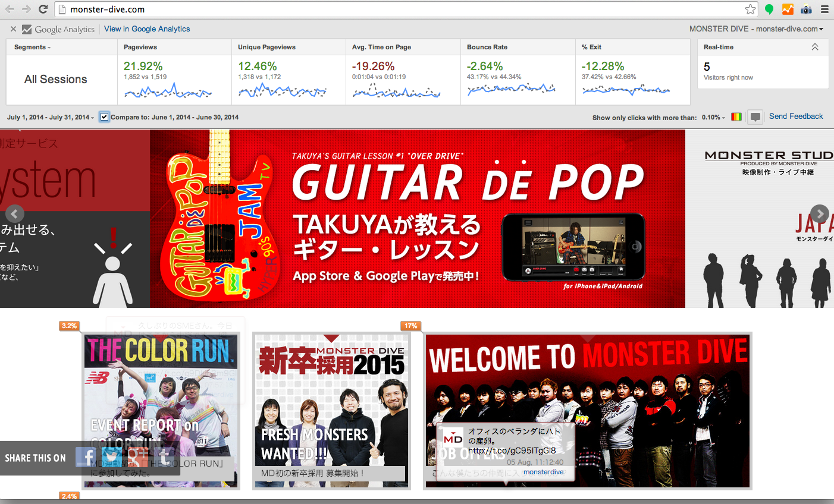The width and height of the screenshot is (834, 504).
Task: Select the Pageviews metric tab
Action: point(174,47)
